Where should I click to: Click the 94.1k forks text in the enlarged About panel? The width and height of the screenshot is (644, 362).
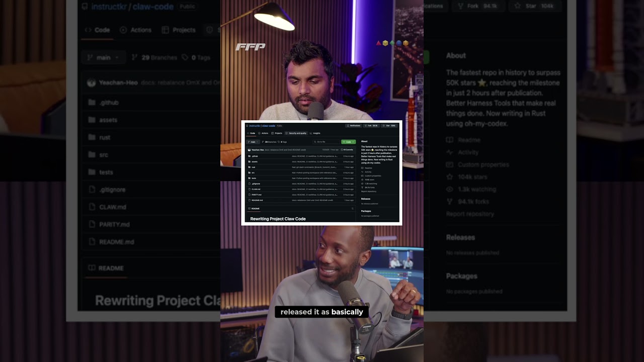[474, 202]
